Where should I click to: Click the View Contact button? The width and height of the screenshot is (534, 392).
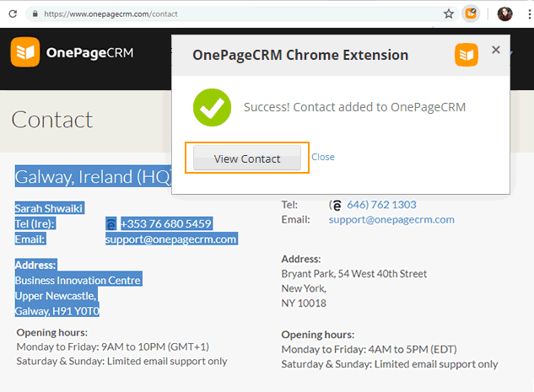tap(247, 158)
